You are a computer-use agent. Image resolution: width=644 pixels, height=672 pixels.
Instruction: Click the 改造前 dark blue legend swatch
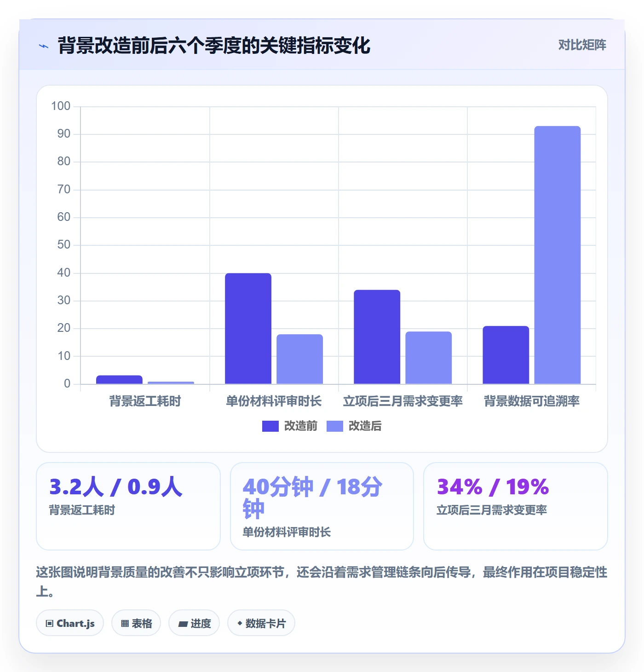point(270,426)
